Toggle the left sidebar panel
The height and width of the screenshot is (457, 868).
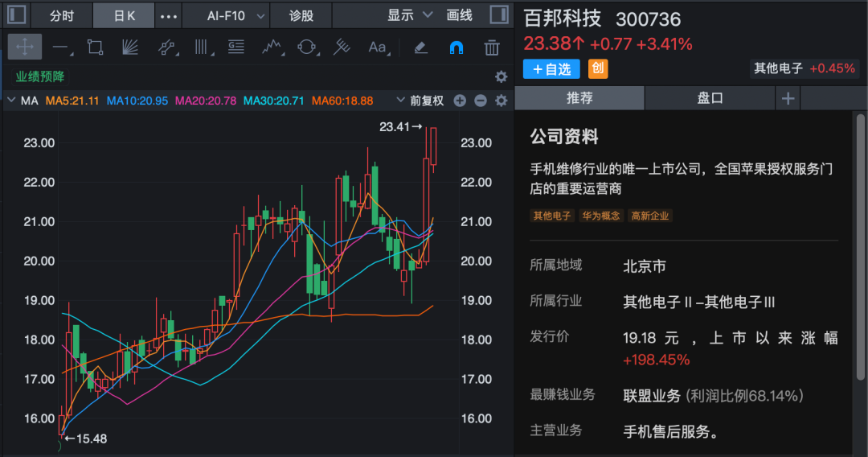(16, 15)
